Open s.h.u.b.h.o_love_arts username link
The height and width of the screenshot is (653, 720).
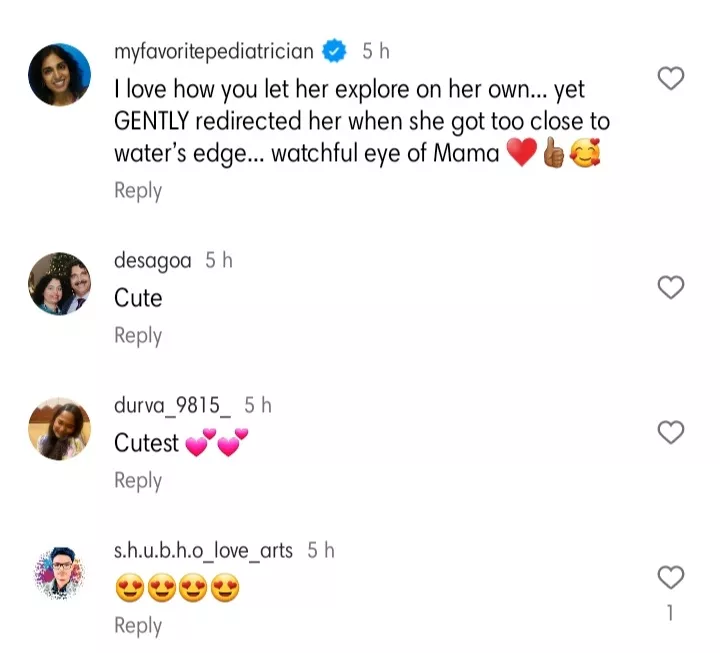(204, 550)
